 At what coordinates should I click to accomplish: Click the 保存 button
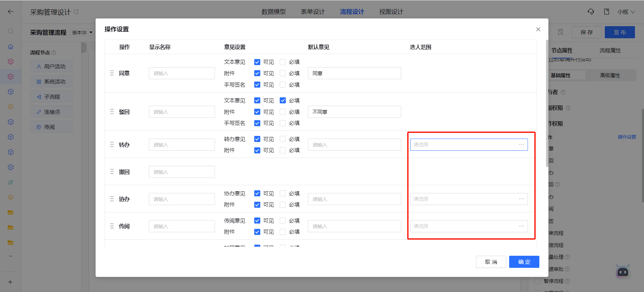coord(587,32)
